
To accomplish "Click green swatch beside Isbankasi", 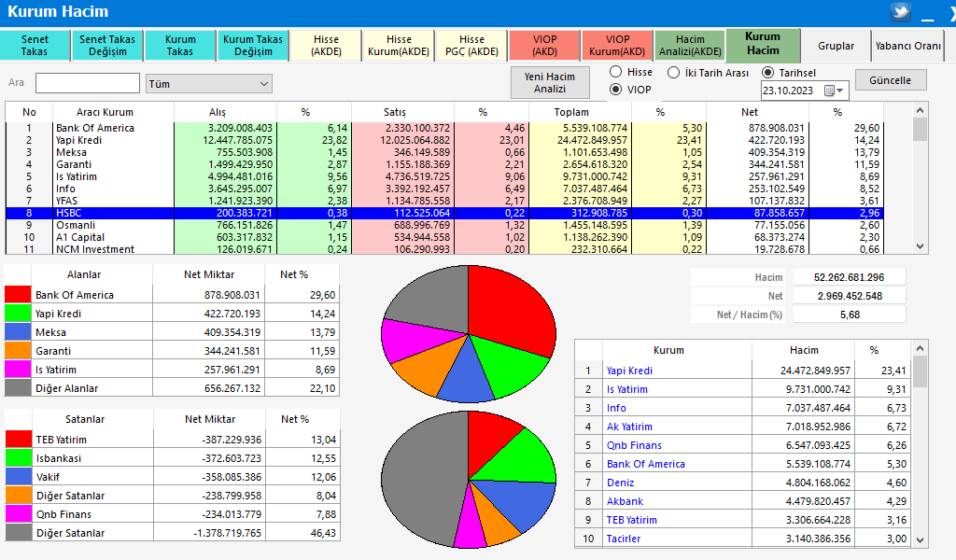I will click(19, 458).
